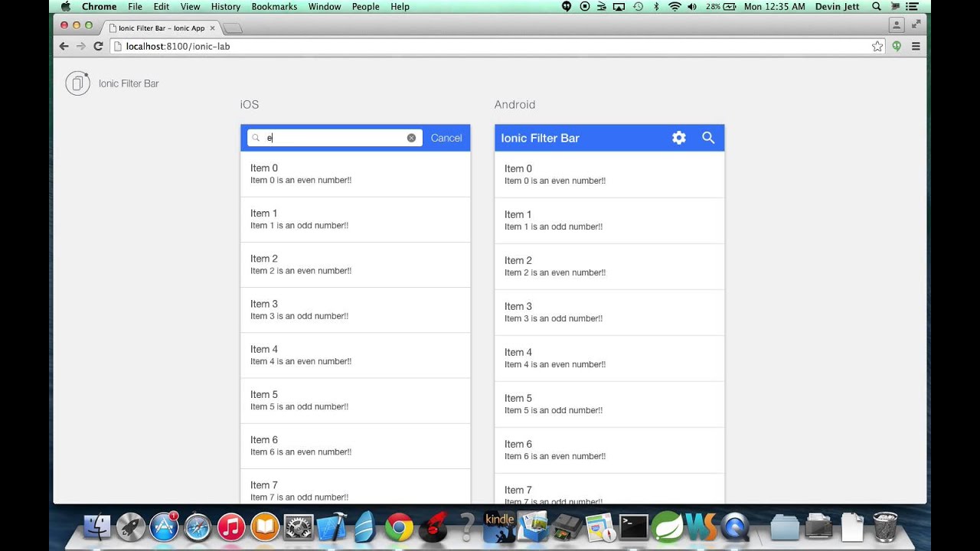This screenshot has width=980, height=551.
Task: Open the History menu
Action: [226, 6]
